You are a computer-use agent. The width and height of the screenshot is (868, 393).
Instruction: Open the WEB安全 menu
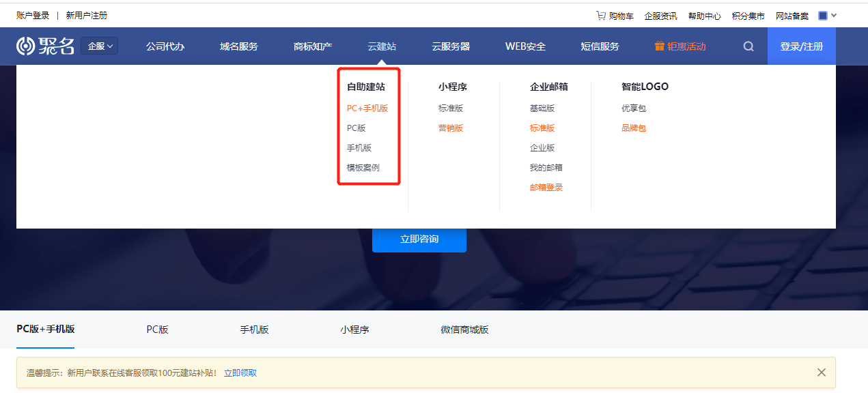pos(525,46)
